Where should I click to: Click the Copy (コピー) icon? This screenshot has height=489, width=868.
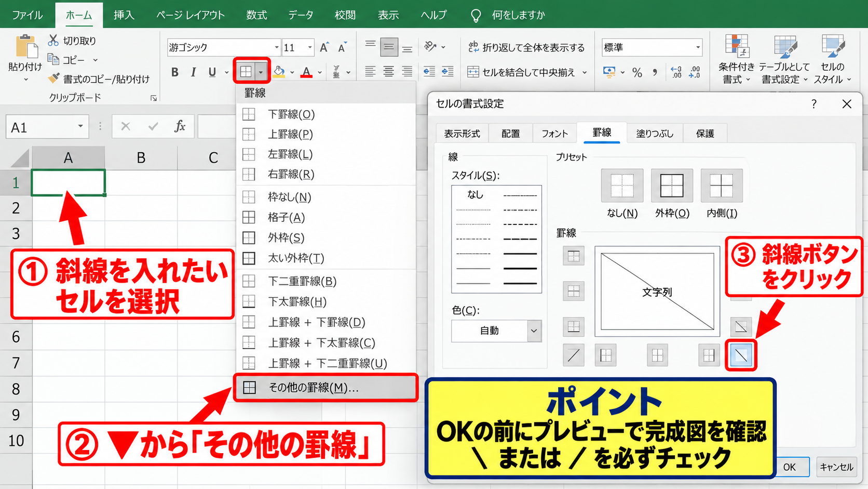pos(53,59)
